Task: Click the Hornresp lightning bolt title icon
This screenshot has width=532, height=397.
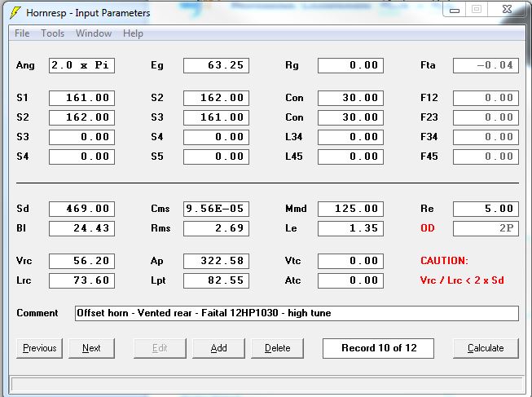Action: (x=15, y=12)
